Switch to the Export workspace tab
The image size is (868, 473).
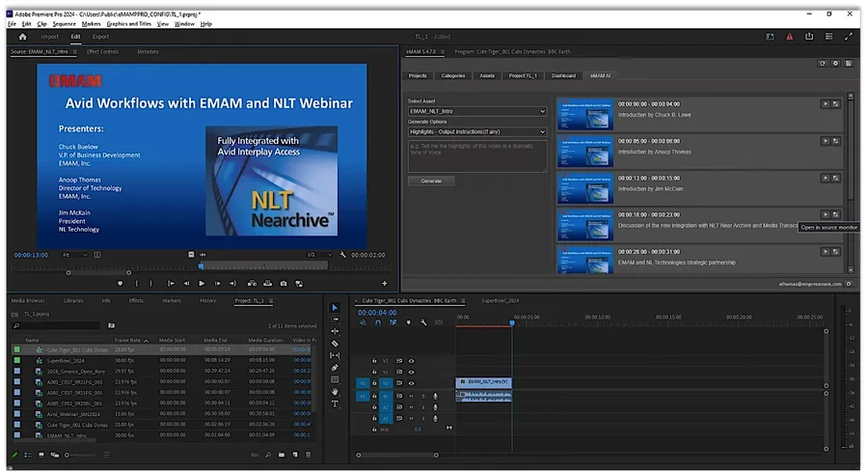100,37
